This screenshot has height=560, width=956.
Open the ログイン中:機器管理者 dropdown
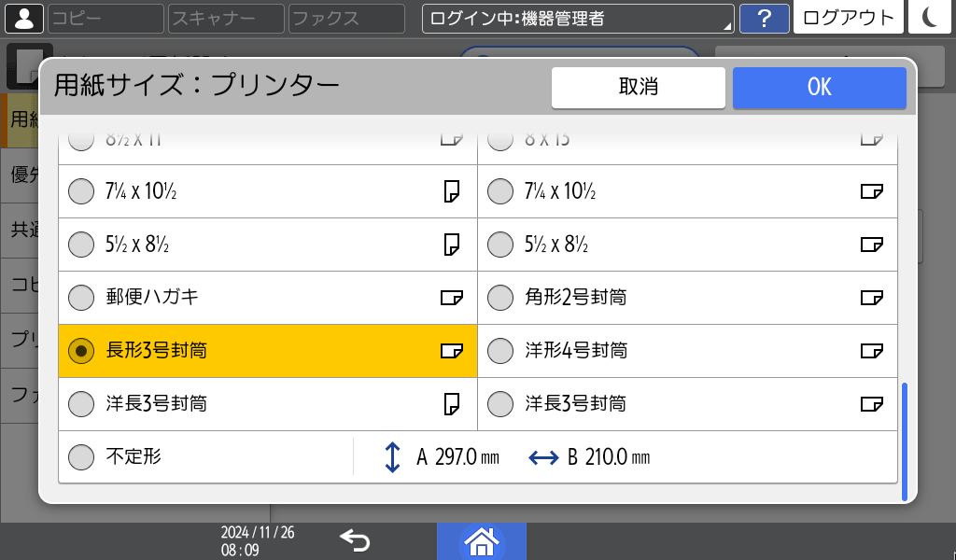(577, 17)
